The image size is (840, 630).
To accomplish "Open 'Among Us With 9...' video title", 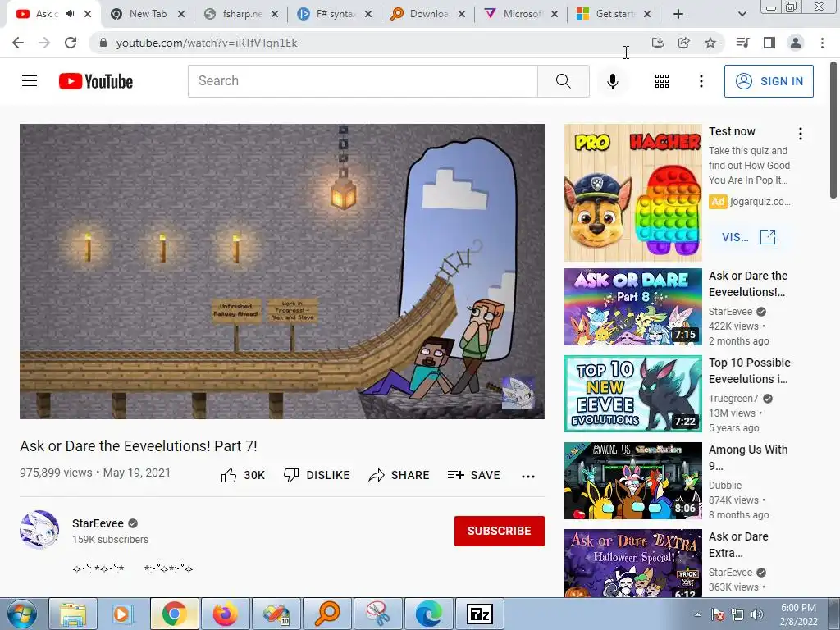I will point(748,458).
